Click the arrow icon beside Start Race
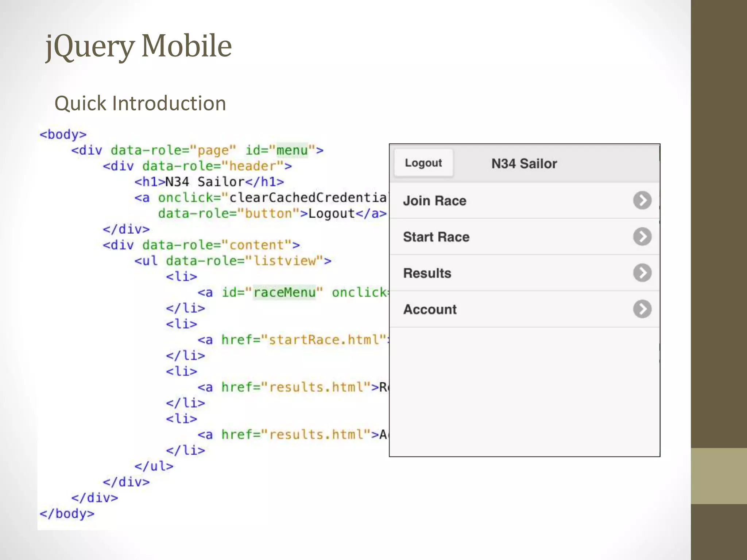This screenshot has height=560, width=747. pos(642,237)
